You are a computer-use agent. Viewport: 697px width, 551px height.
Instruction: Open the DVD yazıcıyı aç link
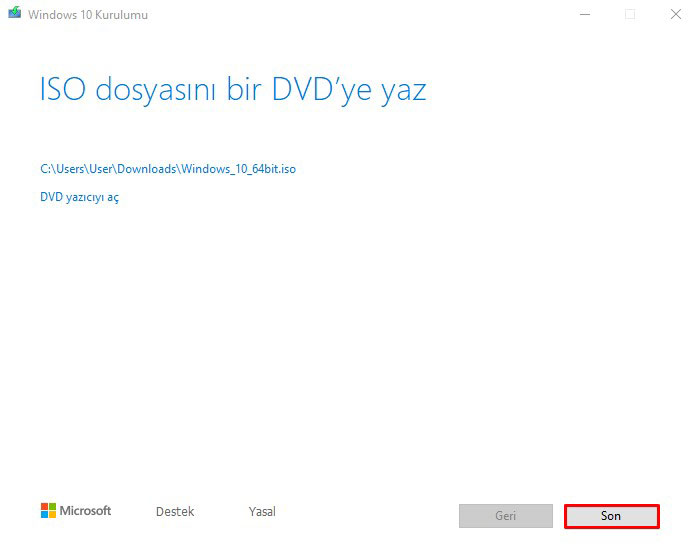pyautogui.click(x=80, y=197)
